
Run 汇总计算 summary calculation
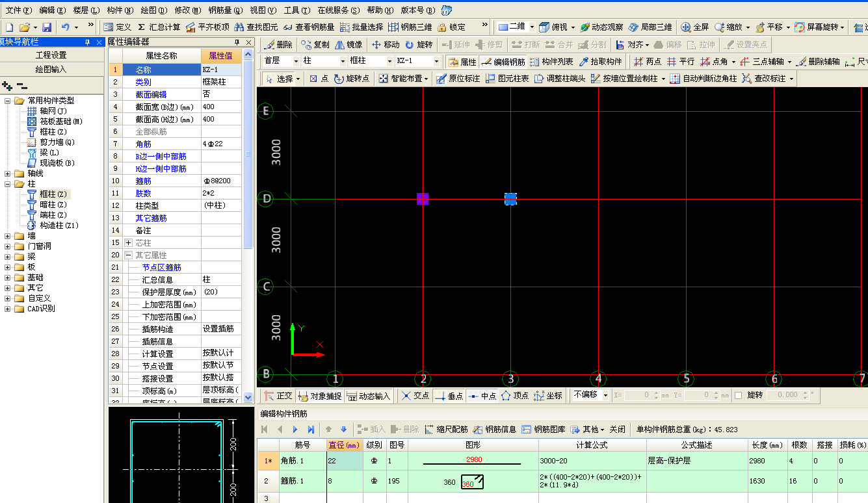[x=159, y=27]
